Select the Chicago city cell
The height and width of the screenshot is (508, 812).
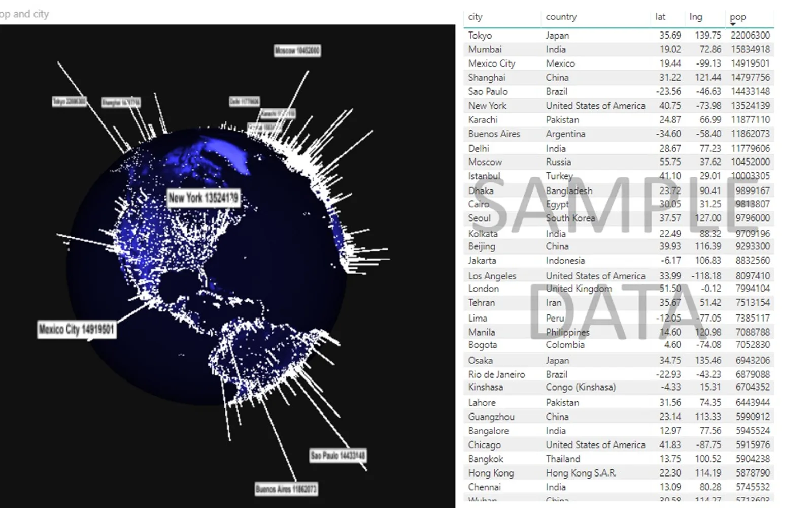coord(484,445)
